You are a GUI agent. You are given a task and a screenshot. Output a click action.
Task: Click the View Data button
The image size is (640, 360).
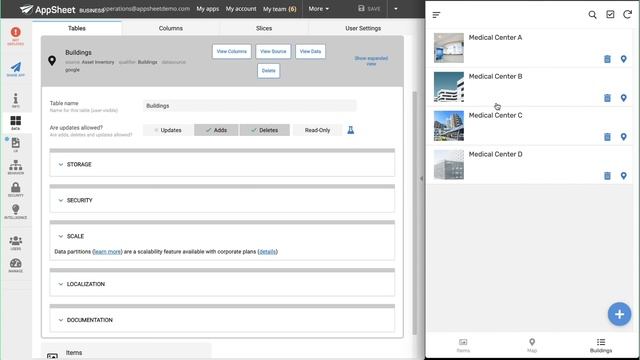pos(310,51)
